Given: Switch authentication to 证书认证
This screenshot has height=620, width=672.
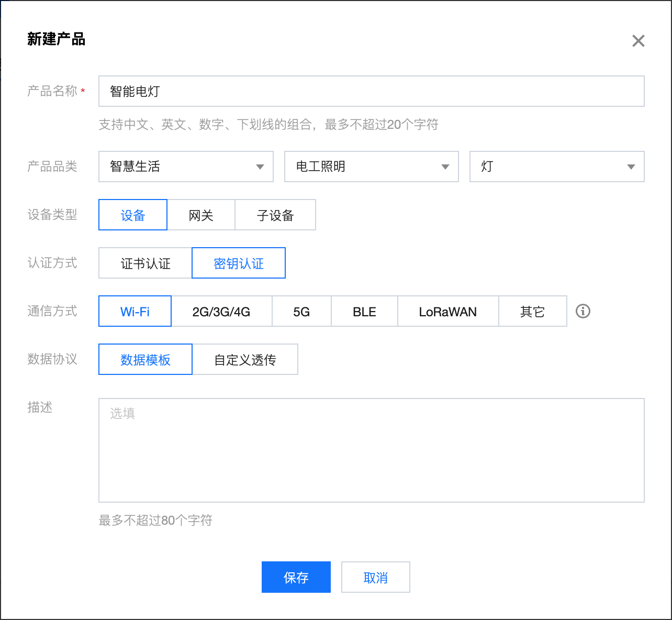Looking at the screenshot, I should click(x=145, y=263).
